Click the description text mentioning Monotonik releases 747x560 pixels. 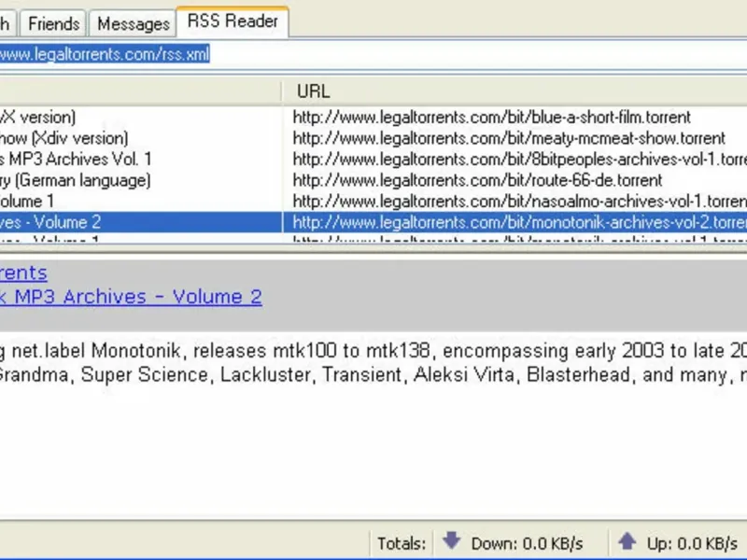(x=373, y=363)
